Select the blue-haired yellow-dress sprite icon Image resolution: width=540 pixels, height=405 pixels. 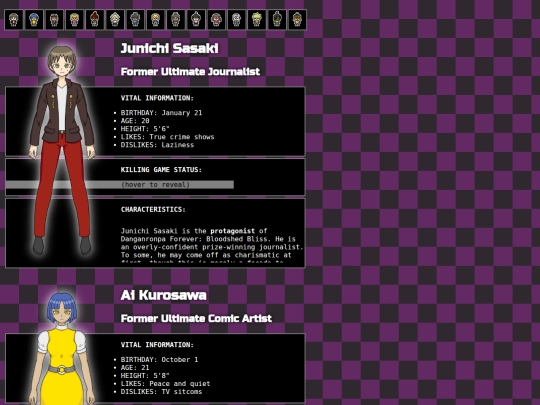pos(34,20)
